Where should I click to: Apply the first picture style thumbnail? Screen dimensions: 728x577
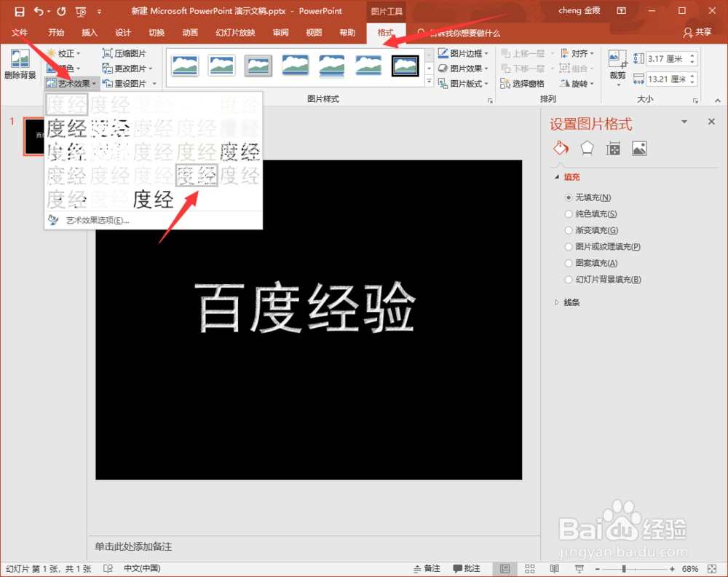(x=185, y=66)
